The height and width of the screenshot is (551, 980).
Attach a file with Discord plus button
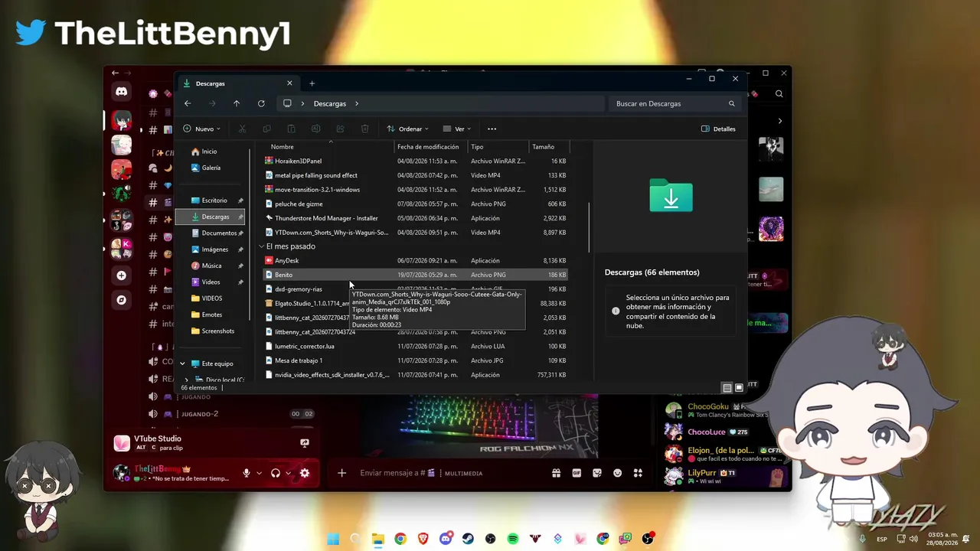pos(341,473)
